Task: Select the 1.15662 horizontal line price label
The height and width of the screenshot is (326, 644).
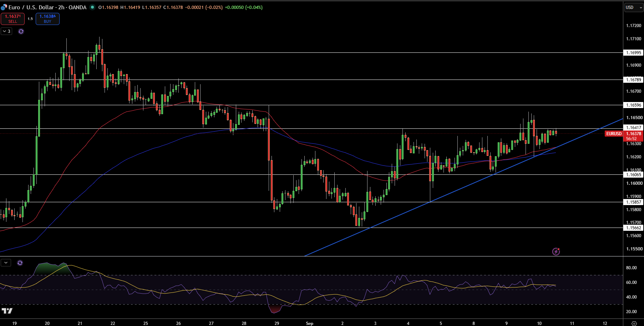Action: pyautogui.click(x=633, y=228)
